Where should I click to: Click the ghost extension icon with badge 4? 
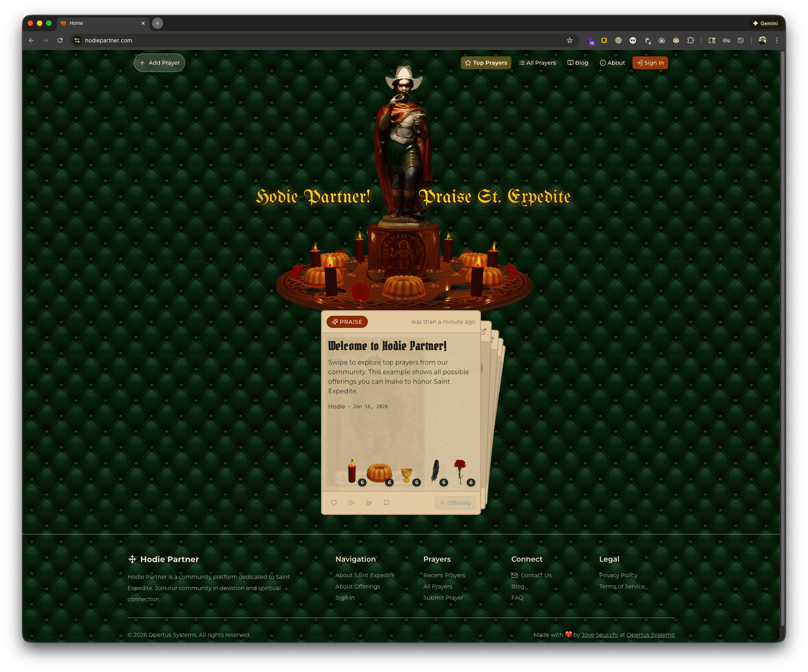pos(647,40)
